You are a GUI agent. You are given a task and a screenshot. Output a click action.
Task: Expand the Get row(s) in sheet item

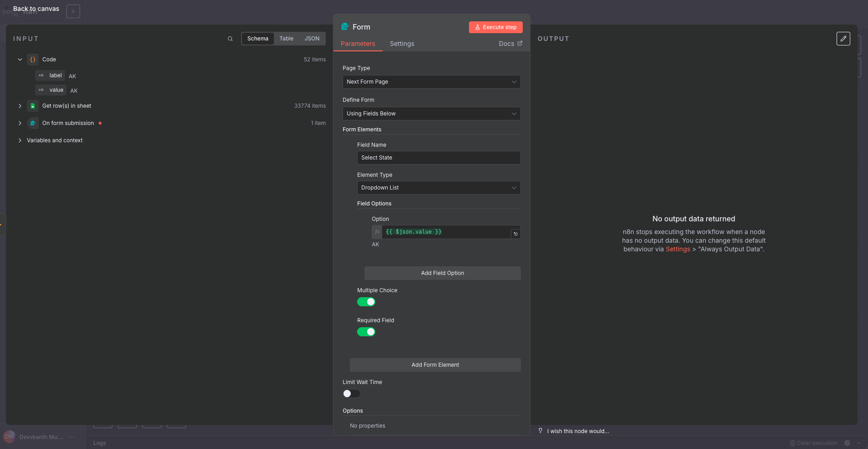click(x=20, y=105)
